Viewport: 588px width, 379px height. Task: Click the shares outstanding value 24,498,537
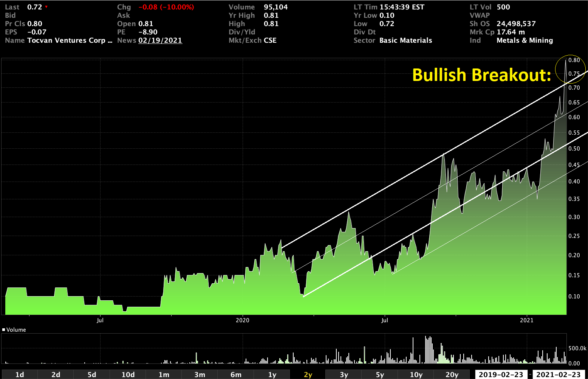point(516,24)
